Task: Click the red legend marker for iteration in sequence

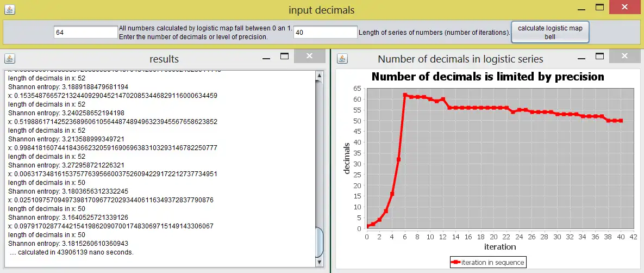Action: click(x=456, y=262)
